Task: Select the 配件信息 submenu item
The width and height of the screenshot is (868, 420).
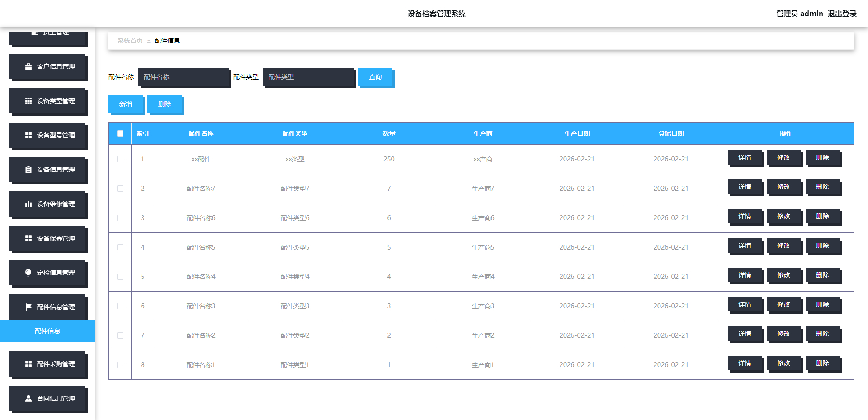Action: pyautogui.click(x=47, y=331)
